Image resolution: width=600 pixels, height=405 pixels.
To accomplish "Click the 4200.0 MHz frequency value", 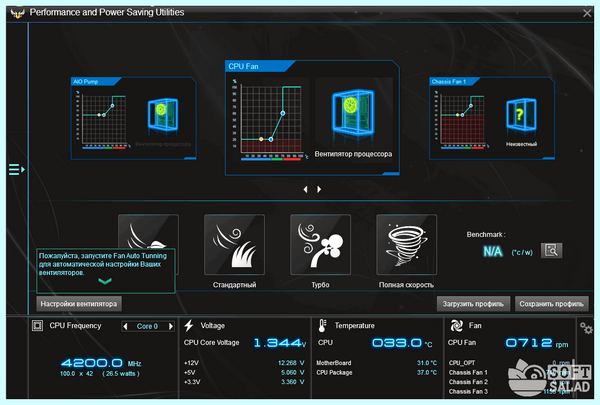I will [x=101, y=363].
